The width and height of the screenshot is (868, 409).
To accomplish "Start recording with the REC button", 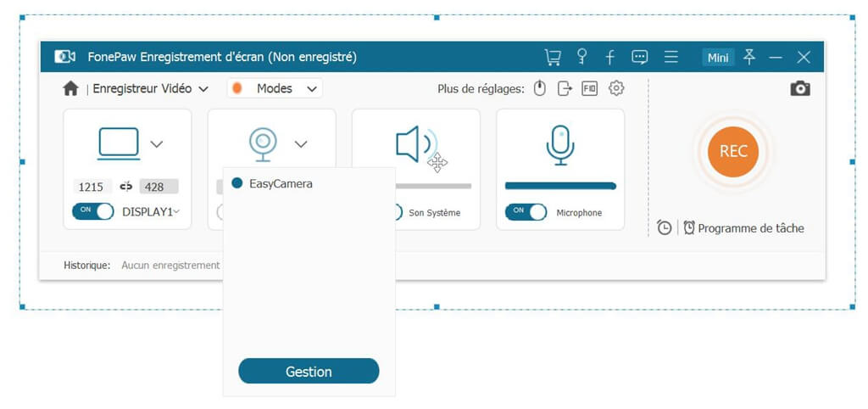I will click(733, 151).
